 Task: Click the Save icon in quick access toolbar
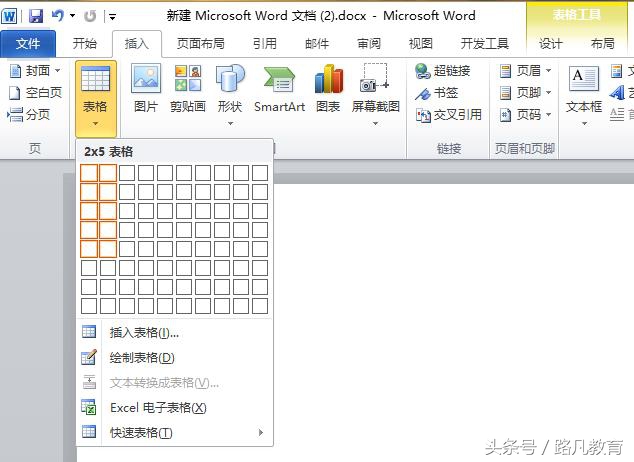tap(36, 16)
